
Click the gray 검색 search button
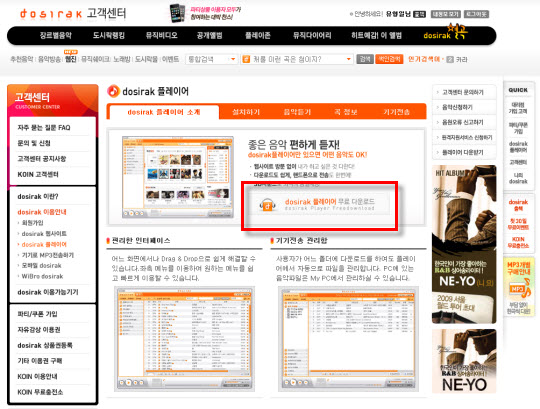[x=364, y=59]
